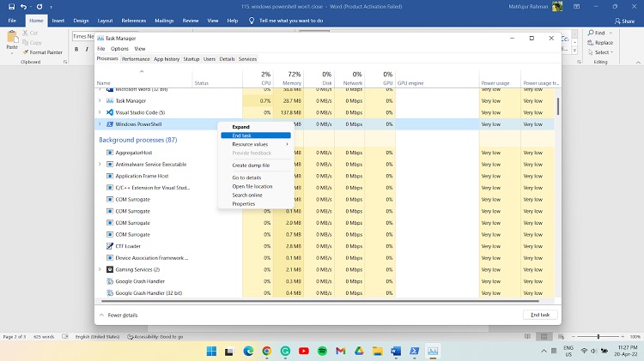Toggle Bold formatting in Word ribbon

pyautogui.click(x=76, y=50)
